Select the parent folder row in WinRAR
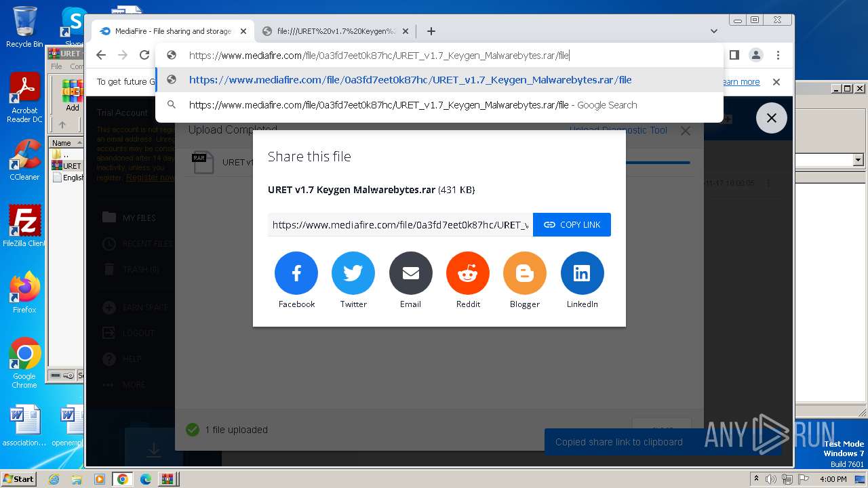The height and width of the screenshot is (488, 868). click(66, 155)
